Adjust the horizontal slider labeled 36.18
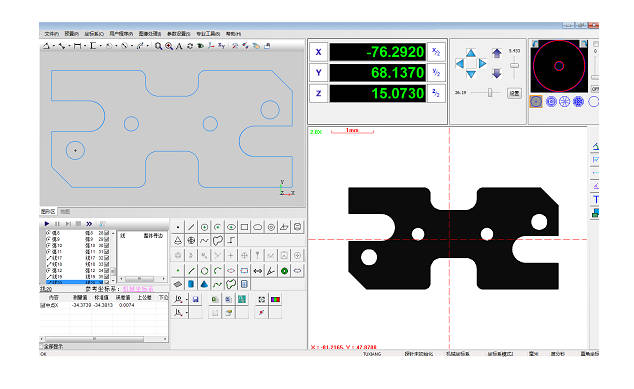 coord(489,93)
